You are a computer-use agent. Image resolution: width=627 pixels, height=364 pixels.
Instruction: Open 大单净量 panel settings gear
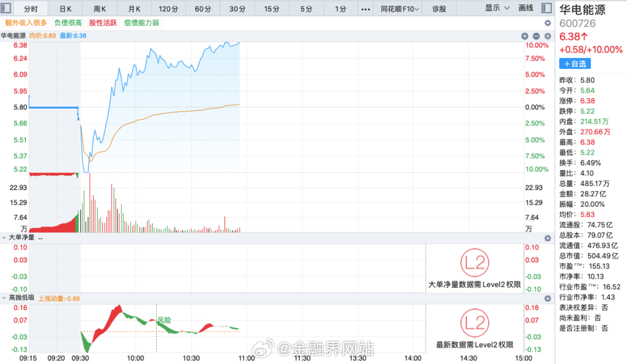point(548,238)
